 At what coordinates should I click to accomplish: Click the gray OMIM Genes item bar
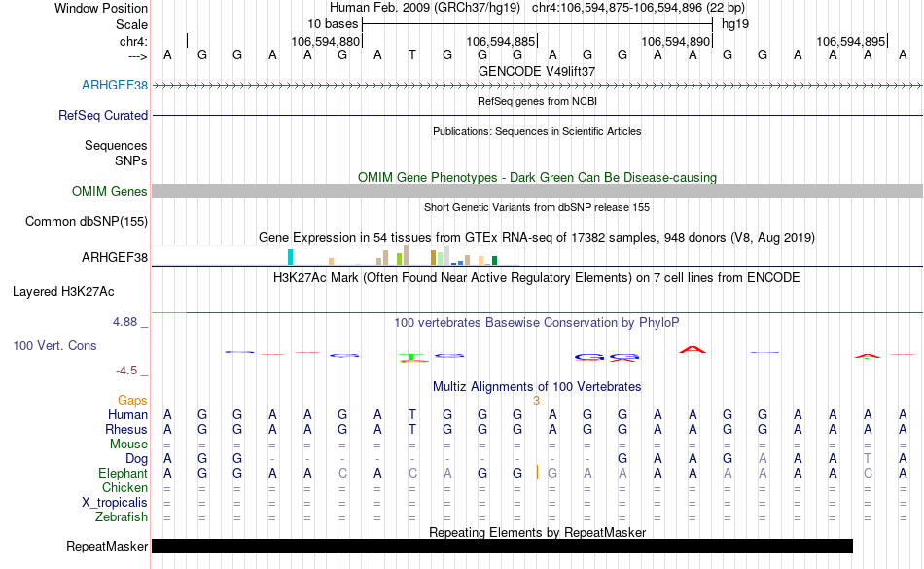tap(538, 191)
